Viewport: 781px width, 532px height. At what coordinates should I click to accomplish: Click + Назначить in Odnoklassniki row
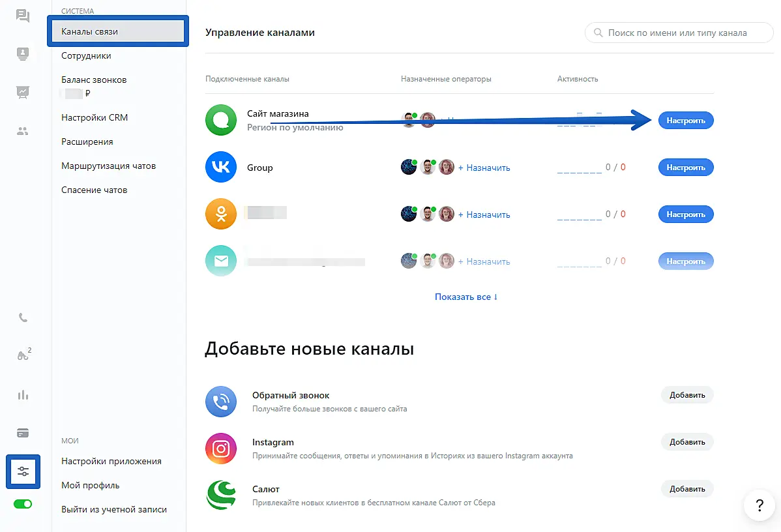(484, 214)
